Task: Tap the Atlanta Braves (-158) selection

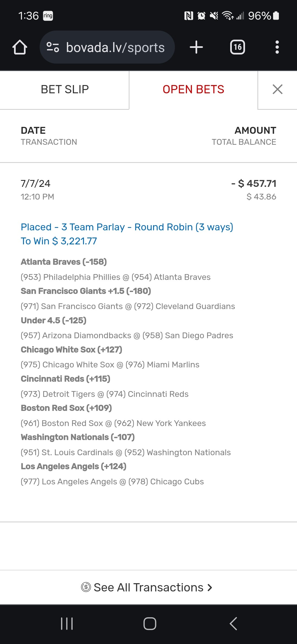Action: [64, 262]
